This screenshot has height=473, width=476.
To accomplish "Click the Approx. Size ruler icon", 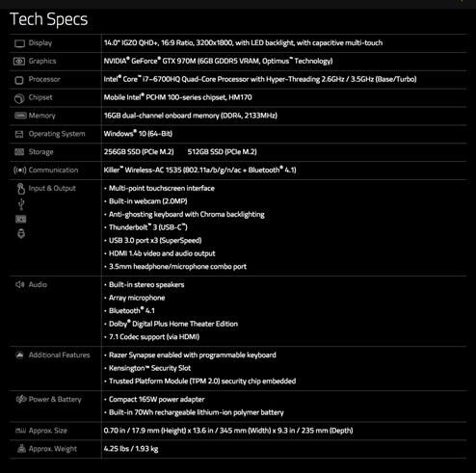I will click(x=20, y=431).
